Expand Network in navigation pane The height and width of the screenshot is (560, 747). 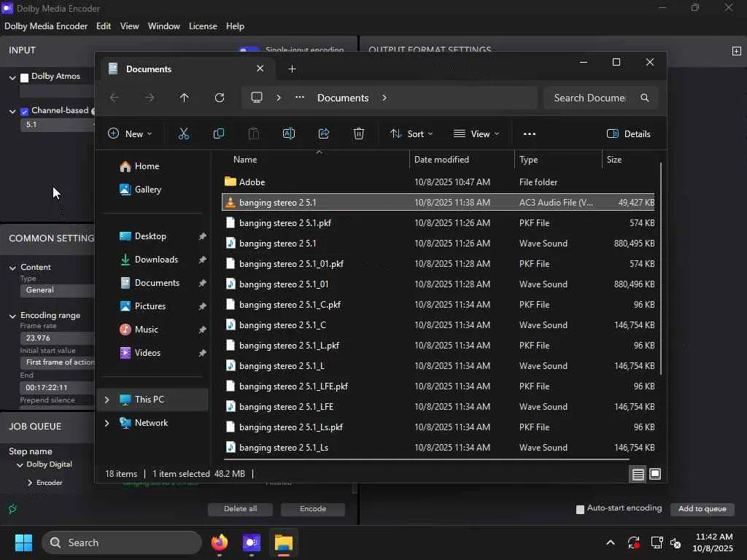click(107, 423)
